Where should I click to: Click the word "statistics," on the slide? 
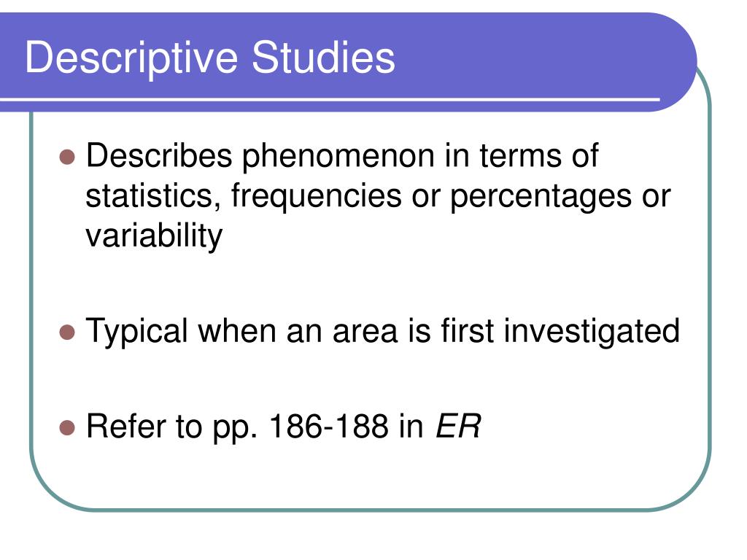pos(153,195)
